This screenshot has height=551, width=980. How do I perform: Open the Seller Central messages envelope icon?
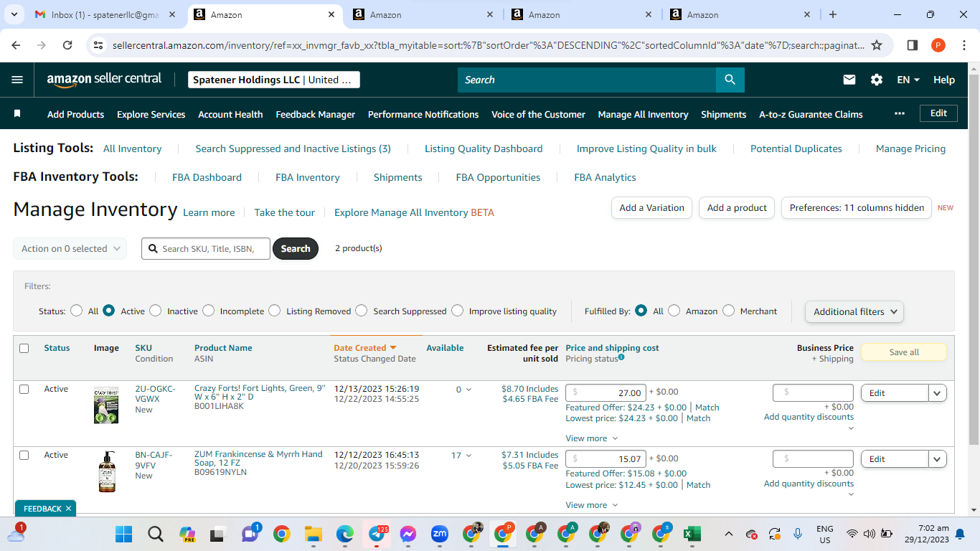[849, 80]
